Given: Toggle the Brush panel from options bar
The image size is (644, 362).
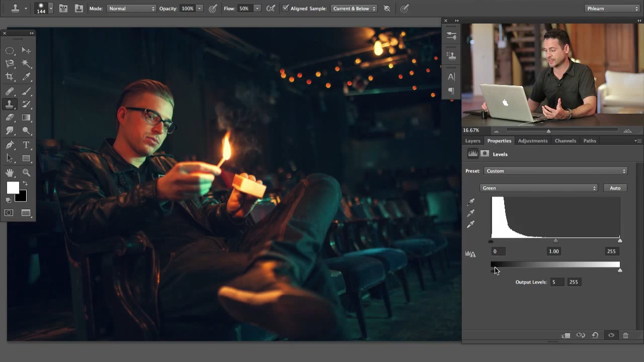Looking at the screenshot, I should tap(63, 9).
